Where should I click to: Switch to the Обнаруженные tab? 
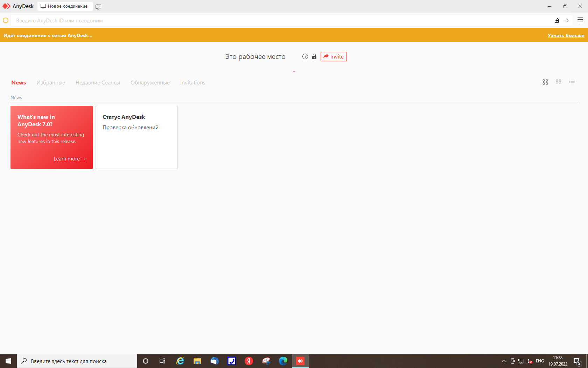(150, 83)
